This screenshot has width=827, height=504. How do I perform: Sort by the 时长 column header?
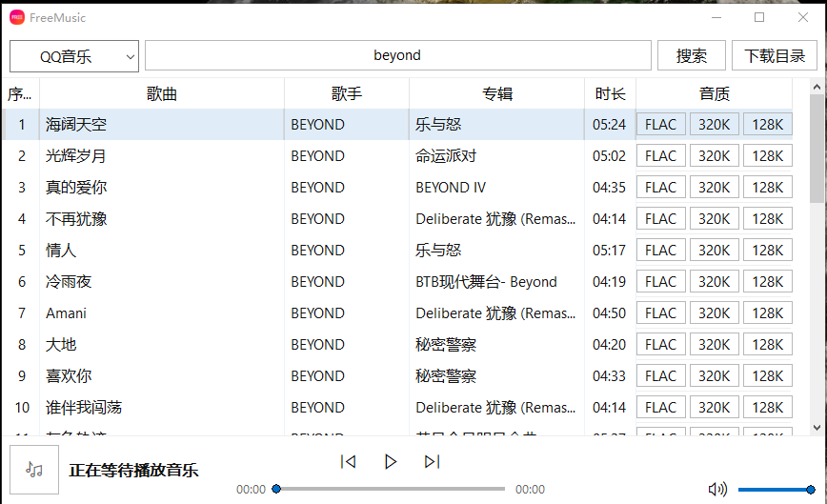pos(610,93)
